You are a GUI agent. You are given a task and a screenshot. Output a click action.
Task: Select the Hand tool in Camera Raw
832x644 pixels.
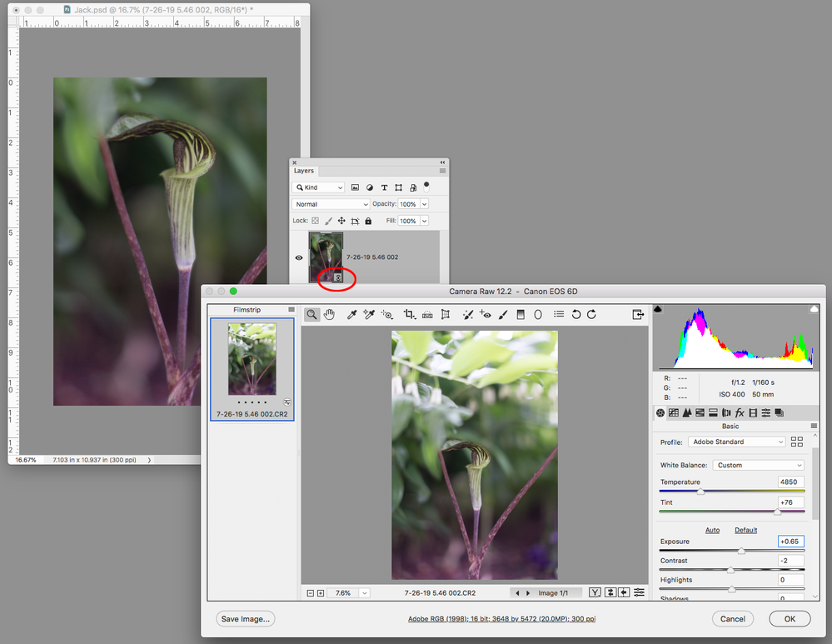[x=330, y=314]
